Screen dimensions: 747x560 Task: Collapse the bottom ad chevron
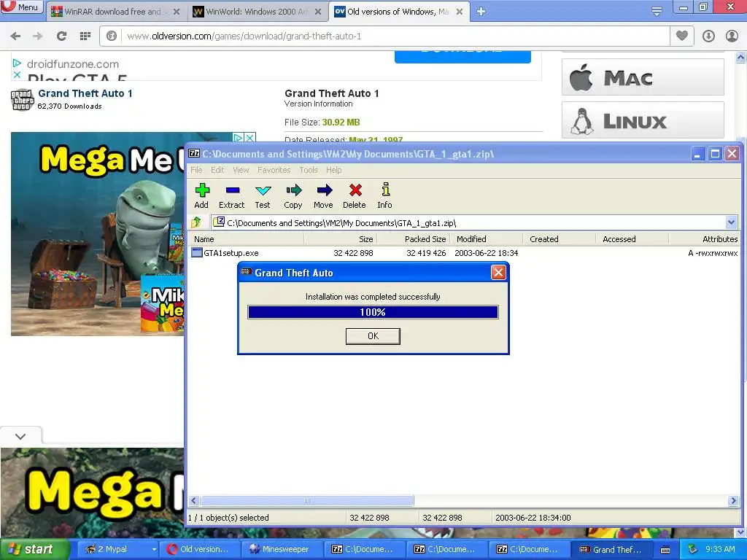(x=20, y=436)
